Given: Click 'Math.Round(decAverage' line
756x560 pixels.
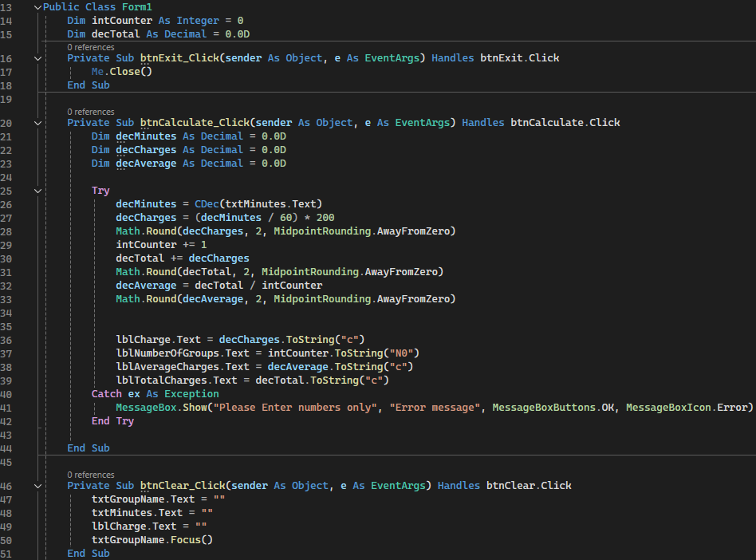Looking at the screenshot, I should 285,299.
